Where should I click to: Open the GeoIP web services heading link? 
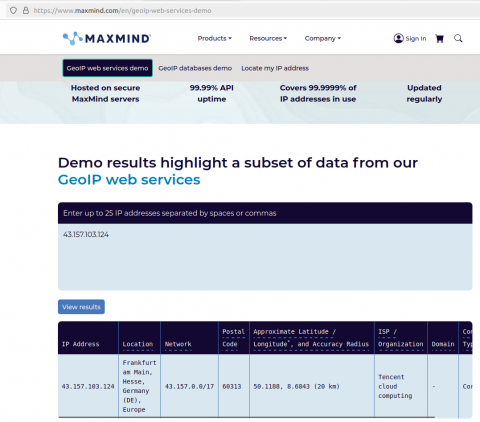(129, 180)
